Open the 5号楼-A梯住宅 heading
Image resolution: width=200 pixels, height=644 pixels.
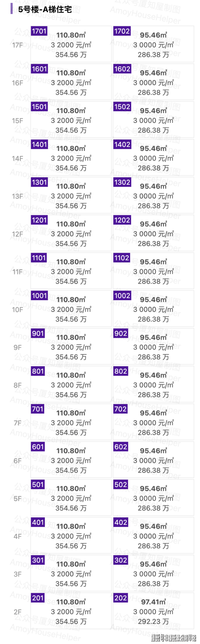pos(45,10)
